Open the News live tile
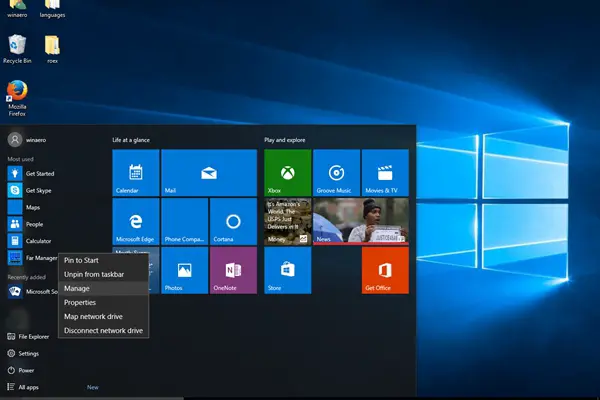 click(x=361, y=221)
